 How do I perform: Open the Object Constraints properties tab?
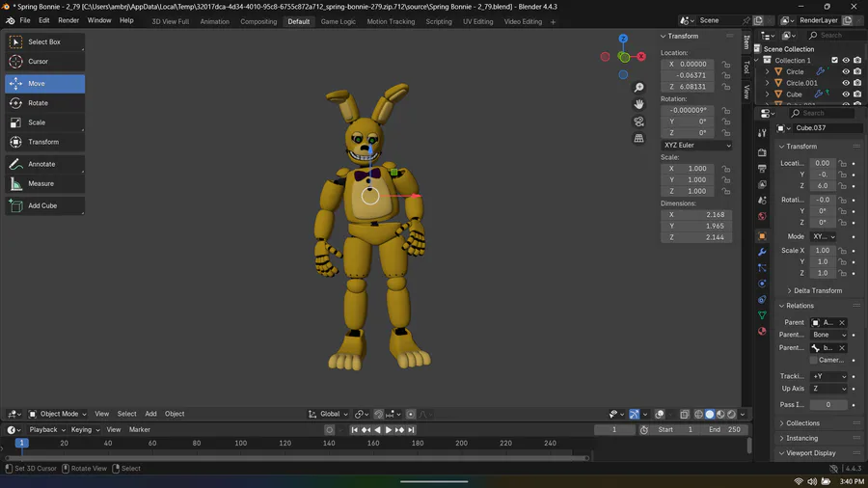tap(762, 299)
